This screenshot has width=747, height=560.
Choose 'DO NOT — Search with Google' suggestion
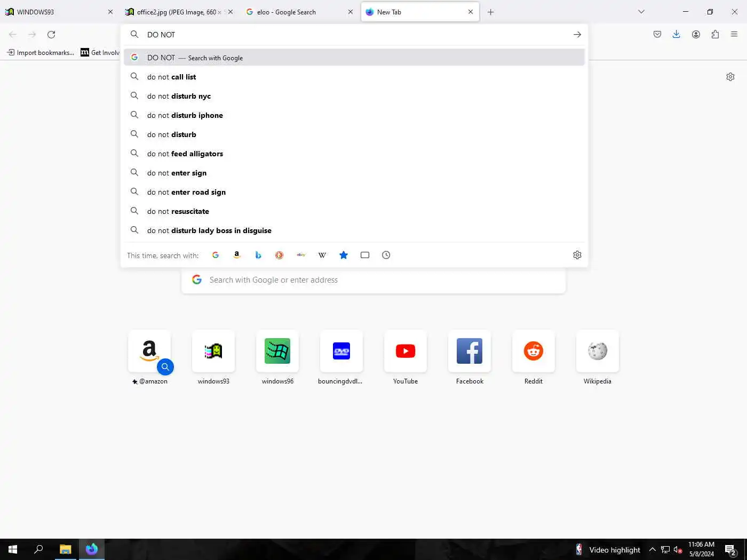354,58
